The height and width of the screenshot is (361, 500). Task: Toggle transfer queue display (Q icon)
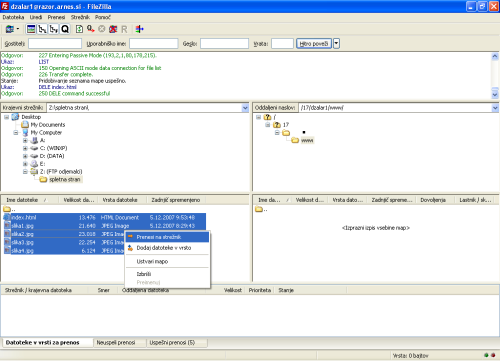tap(65, 29)
